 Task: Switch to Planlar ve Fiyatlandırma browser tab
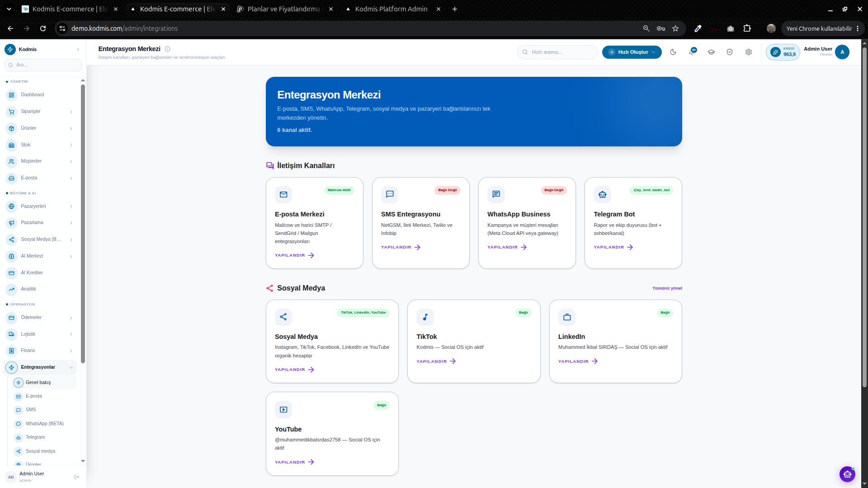(x=284, y=9)
